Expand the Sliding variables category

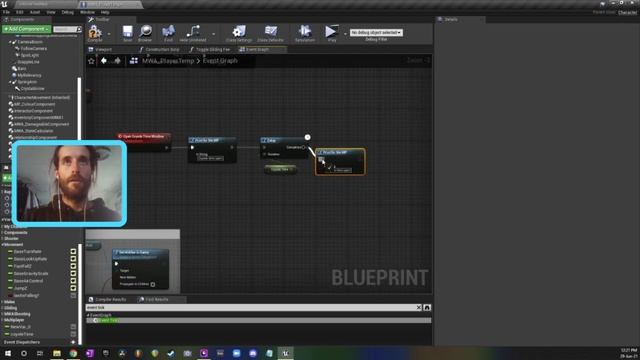[x=2, y=308]
